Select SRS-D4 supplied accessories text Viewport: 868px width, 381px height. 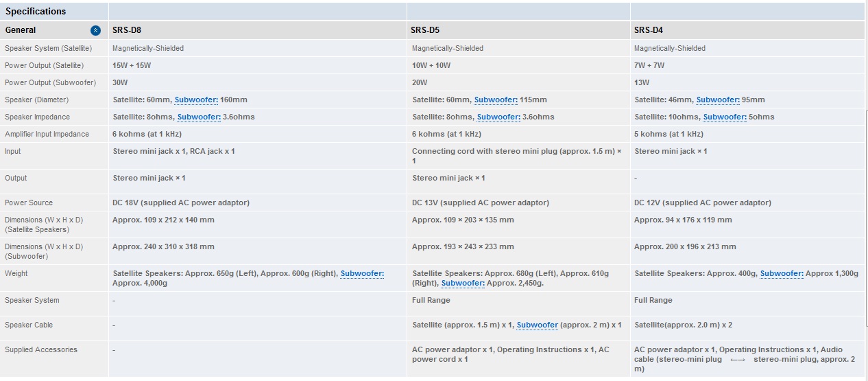745,359
